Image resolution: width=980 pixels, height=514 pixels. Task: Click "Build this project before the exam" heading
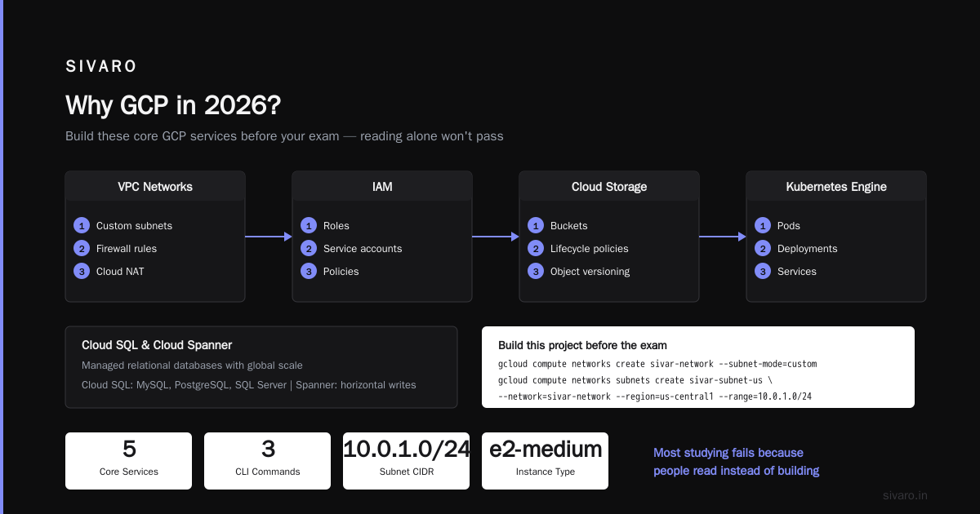(x=582, y=346)
